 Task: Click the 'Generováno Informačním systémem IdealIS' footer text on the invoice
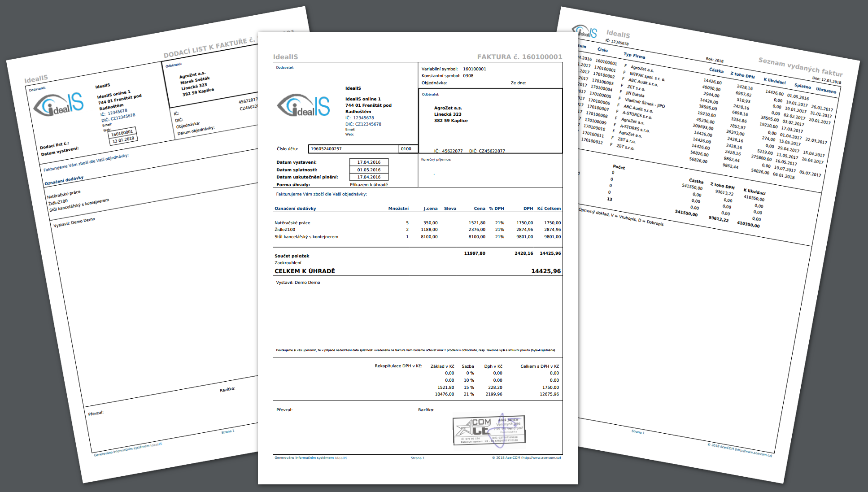click(x=310, y=458)
